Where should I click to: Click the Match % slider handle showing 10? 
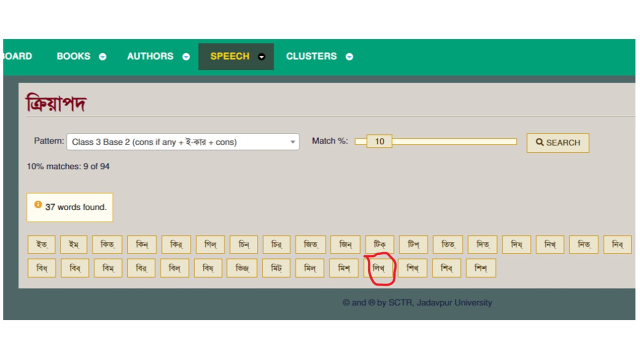(x=379, y=141)
